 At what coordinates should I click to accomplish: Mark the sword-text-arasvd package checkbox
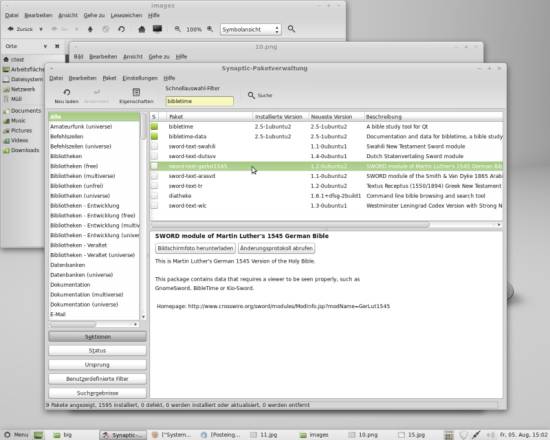[154, 176]
